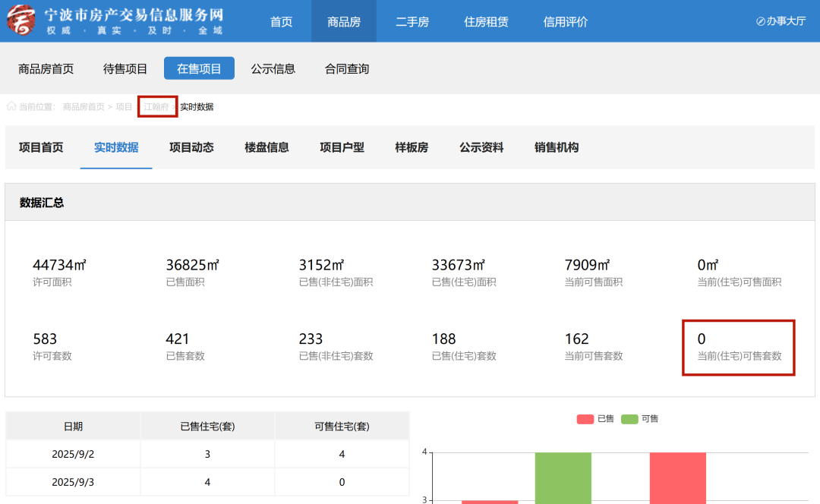Open 信用评价 in the top menu
The height and width of the screenshot is (504, 820).
[x=566, y=22]
